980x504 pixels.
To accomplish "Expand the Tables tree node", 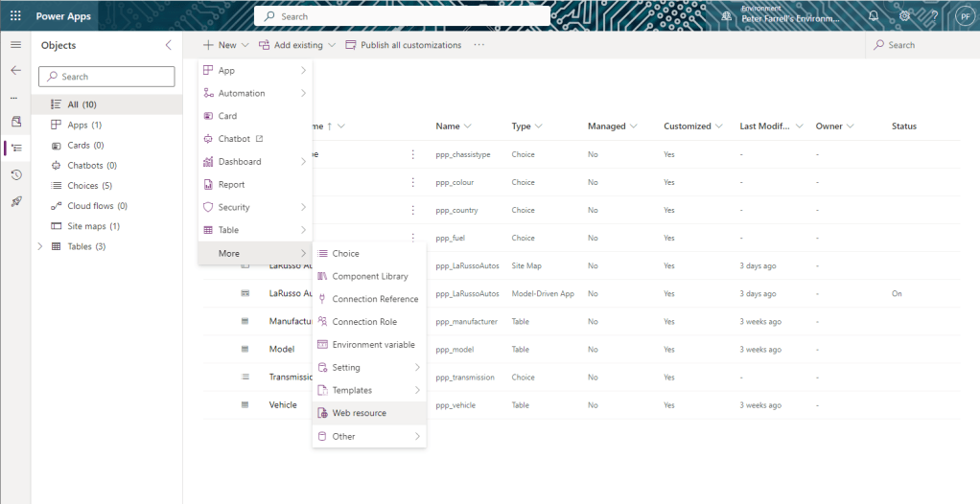I will click(39, 246).
